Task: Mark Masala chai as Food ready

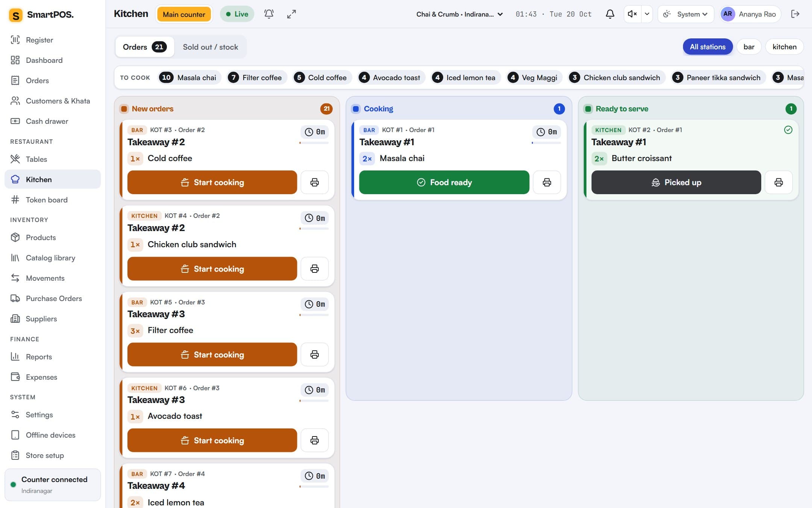Action: 444,183
